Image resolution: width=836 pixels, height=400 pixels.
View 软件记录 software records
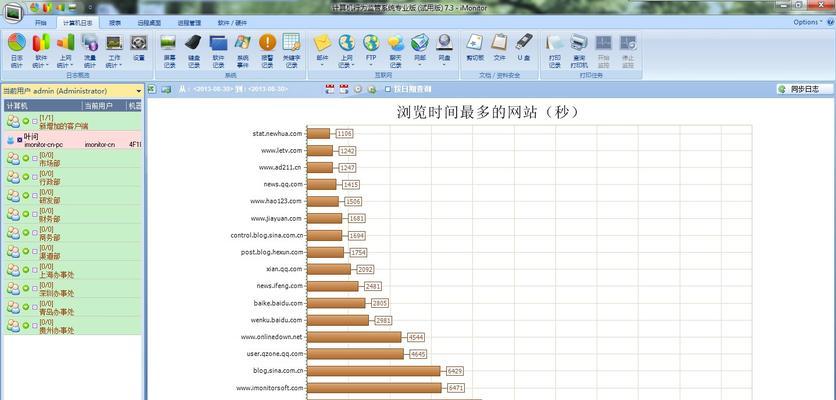(218, 51)
